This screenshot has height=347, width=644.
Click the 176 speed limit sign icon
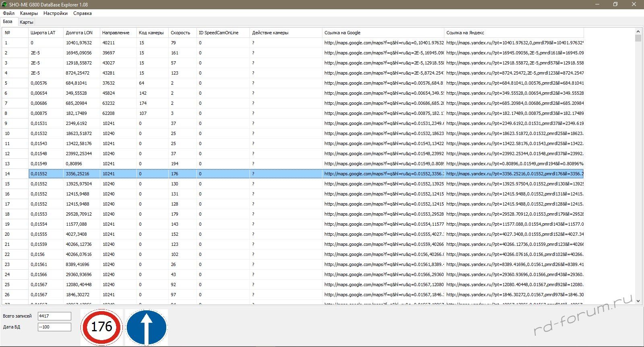pos(101,327)
